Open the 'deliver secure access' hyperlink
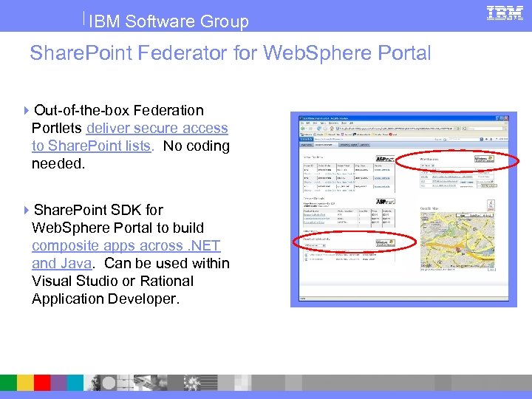 [157, 129]
